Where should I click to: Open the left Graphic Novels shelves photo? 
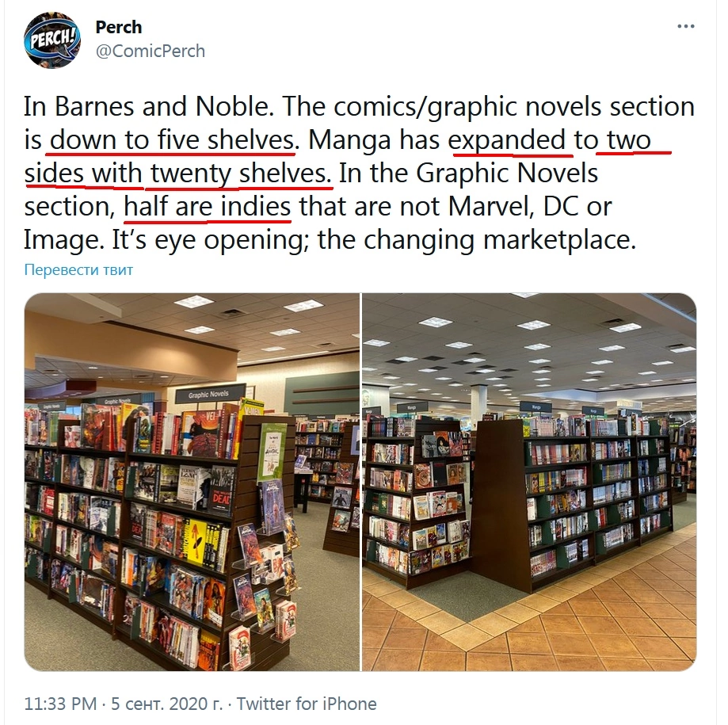click(192, 482)
